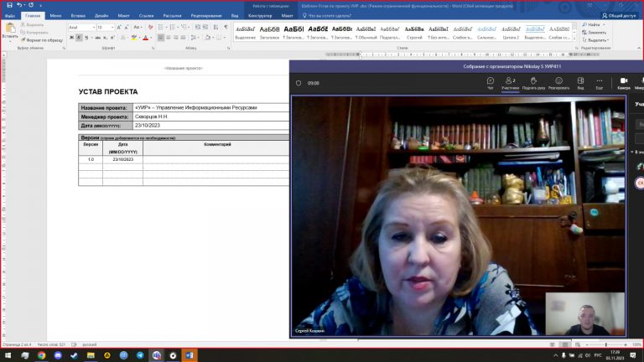
Task: Click the red font color swatch
Action: [x=145, y=39]
